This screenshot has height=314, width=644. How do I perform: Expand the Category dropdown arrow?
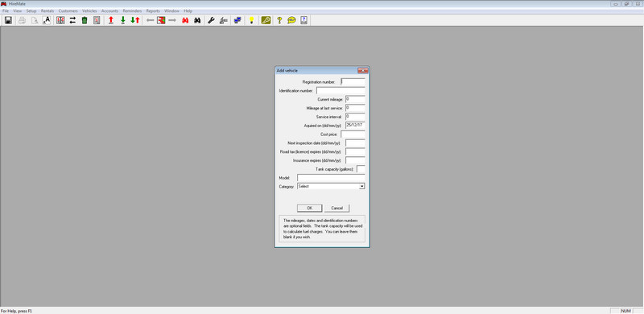coord(361,186)
